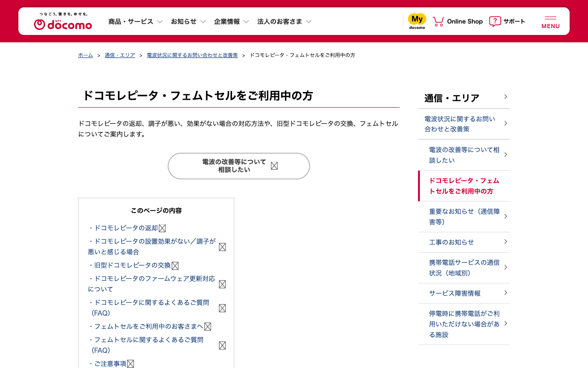588x368 pixels.
Task: Click anchor icon beside フェムトセルに関するよくあるご質問
Action: 222,345
